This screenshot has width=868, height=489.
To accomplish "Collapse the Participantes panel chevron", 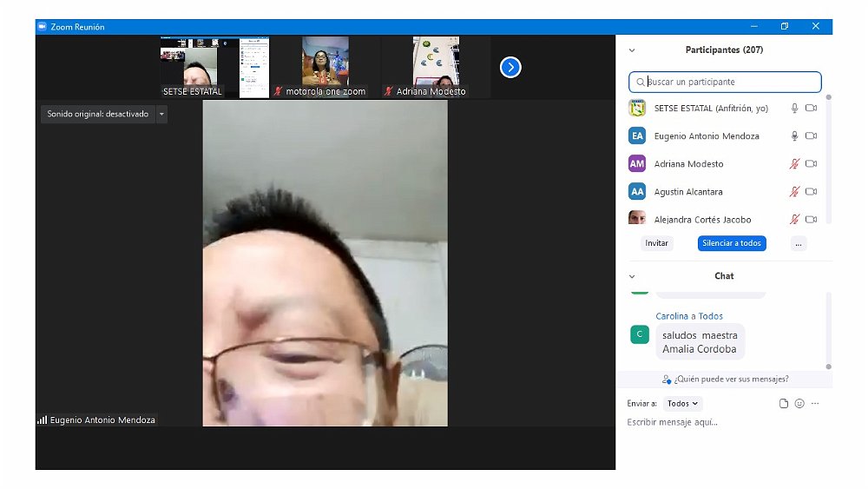I will pyautogui.click(x=632, y=50).
